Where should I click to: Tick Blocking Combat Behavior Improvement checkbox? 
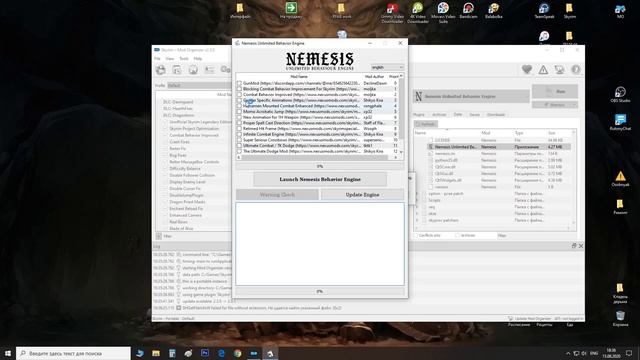[239, 89]
